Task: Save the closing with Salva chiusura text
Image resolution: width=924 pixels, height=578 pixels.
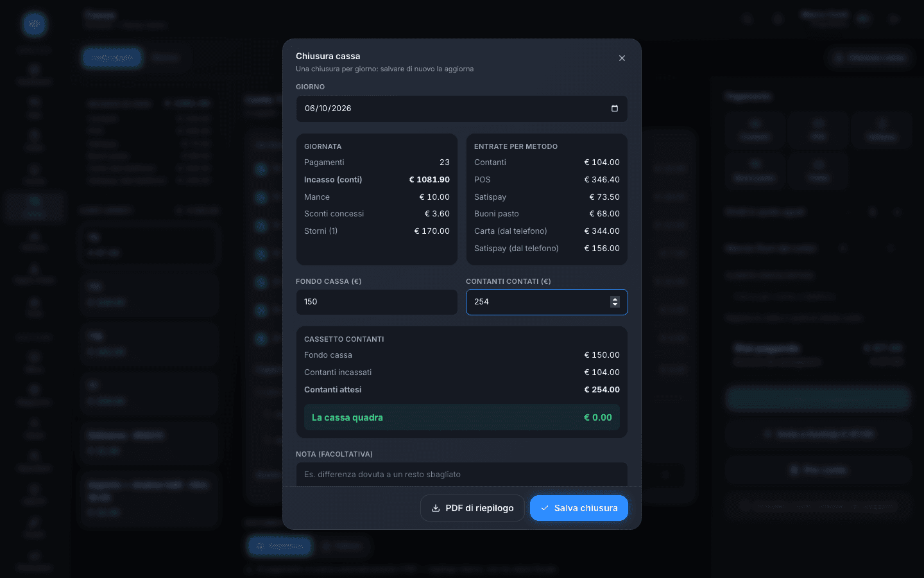Action: pyautogui.click(x=586, y=508)
